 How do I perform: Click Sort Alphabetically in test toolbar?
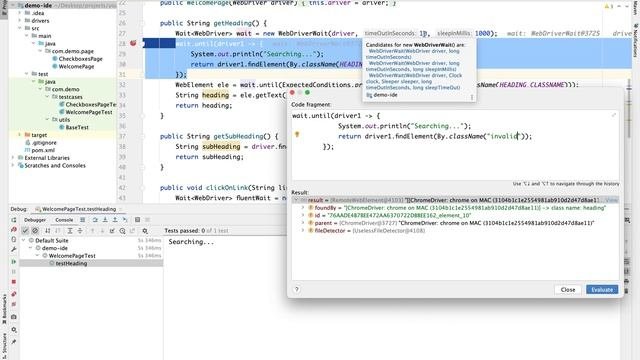click(x=48, y=231)
